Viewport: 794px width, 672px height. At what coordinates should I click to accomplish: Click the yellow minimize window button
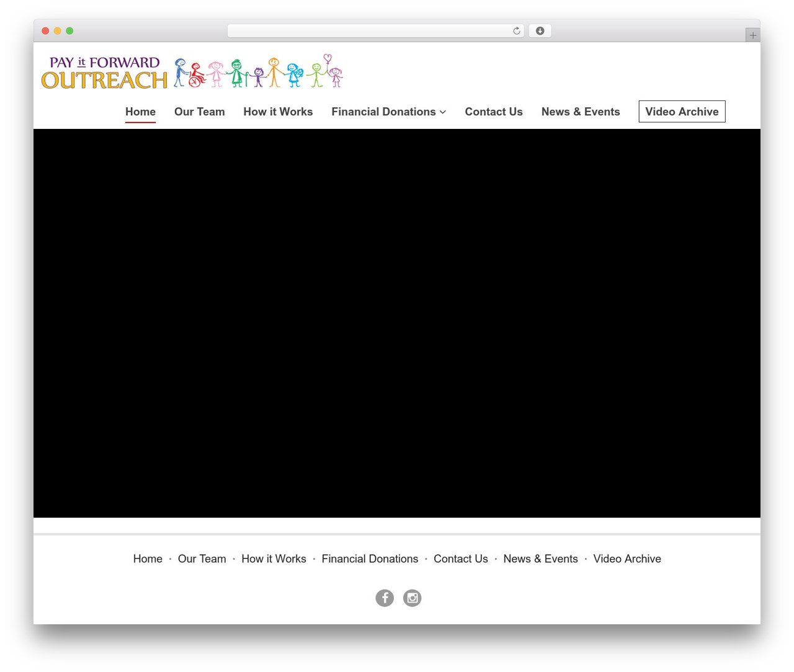[58, 31]
